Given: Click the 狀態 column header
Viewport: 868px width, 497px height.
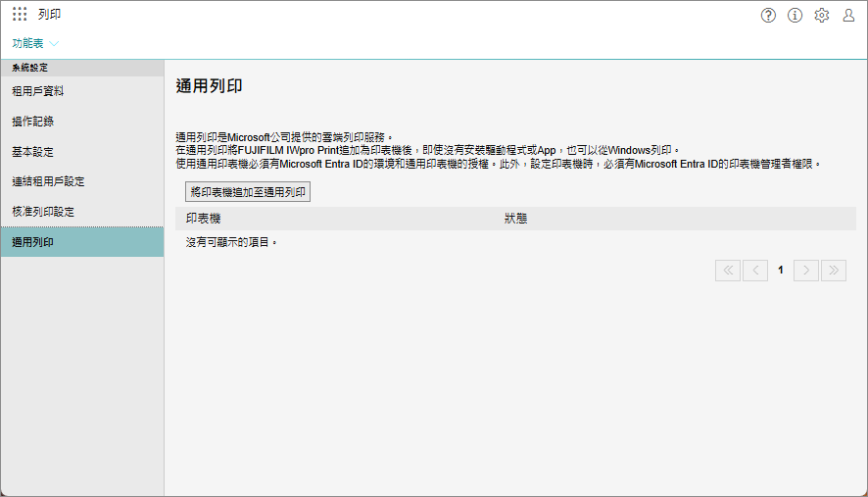Looking at the screenshot, I should (515, 219).
